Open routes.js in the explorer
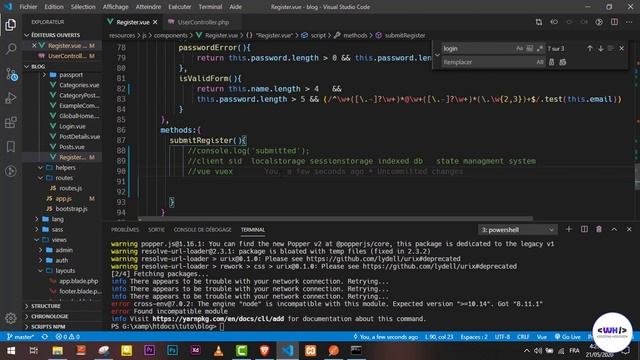The width and height of the screenshot is (640, 360). [70, 188]
